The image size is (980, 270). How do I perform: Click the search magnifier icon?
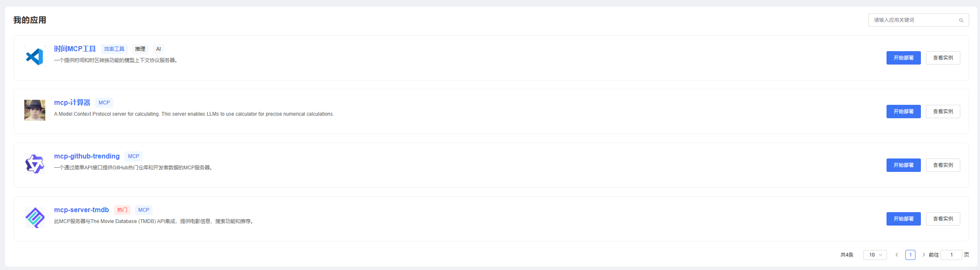961,20
